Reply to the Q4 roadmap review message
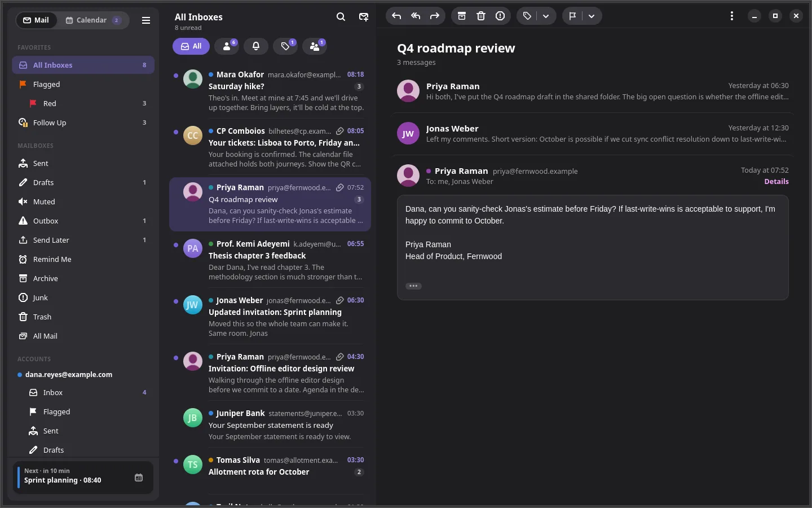Image resolution: width=812 pixels, height=508 pixels. pos(396,16)
